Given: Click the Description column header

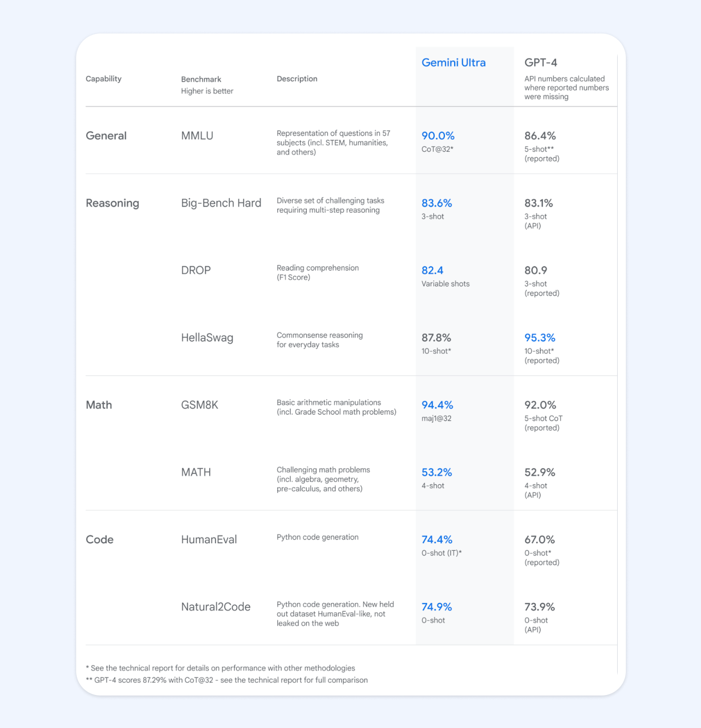Looking at the screenshot, I should (297, 79).
